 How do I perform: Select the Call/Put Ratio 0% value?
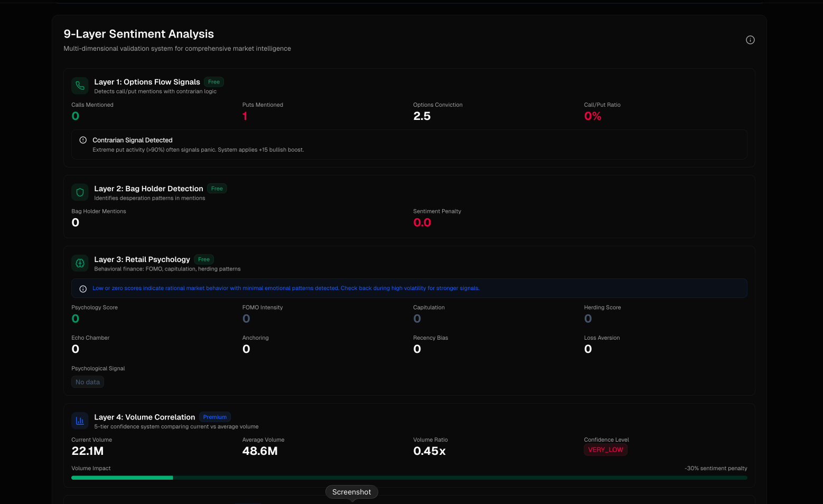[593, 116]
